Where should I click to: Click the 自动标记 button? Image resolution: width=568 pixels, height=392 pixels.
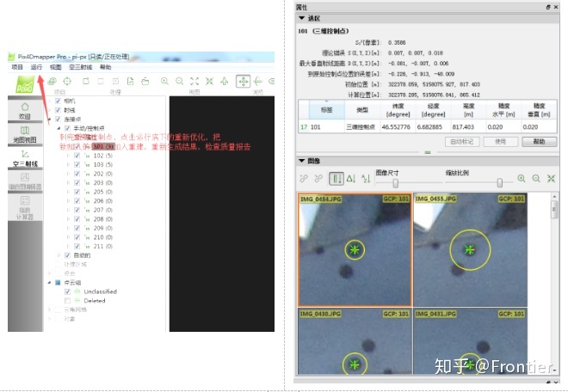click(x=462, y=142)
